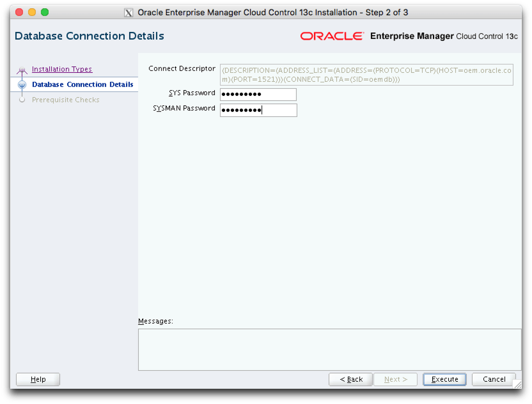Select the Prerequisite Checks step label
This screenshot has height=404, width=532.
(66, 100)
